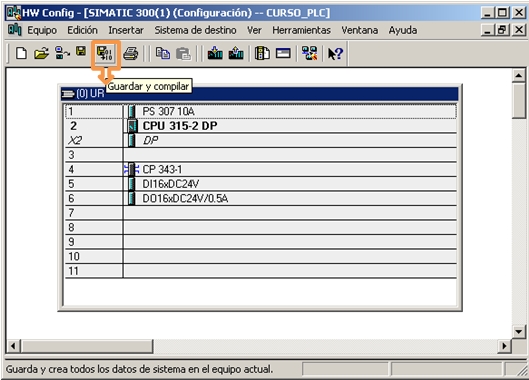This screenshot has height=380, width=529.
Task: Toggle the hardware catalog icon
Action: (262, 53)
